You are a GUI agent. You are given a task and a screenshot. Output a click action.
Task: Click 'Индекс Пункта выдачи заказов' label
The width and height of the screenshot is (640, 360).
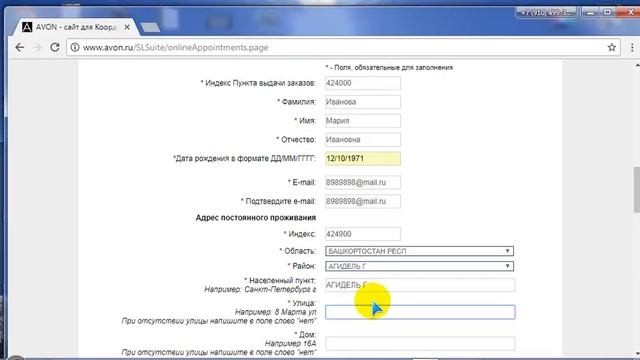pyautogui.click(x=258, y=83)
